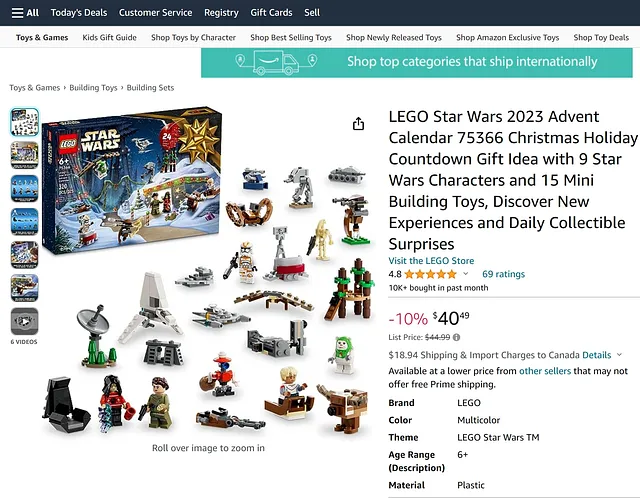The width and height of the screenshot is (640, 498).
Task: Open Kids Gift Guide tab
Action: pos(109,38)
